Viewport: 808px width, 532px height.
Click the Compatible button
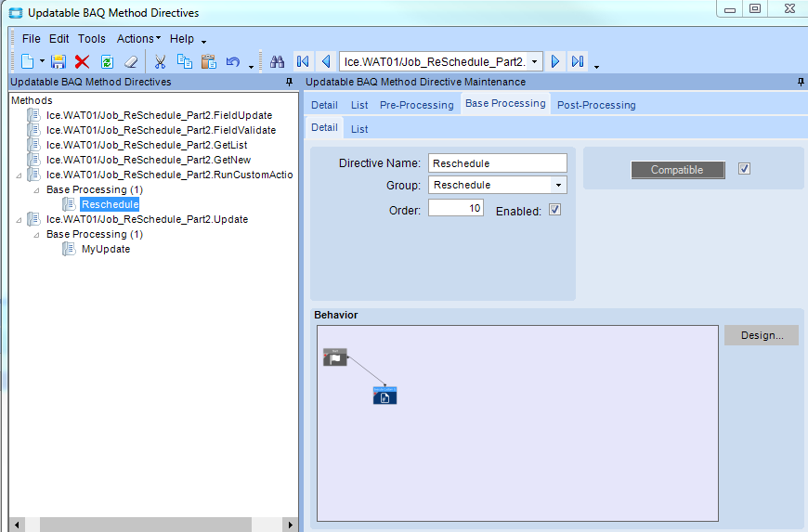(x=678, y=170)
